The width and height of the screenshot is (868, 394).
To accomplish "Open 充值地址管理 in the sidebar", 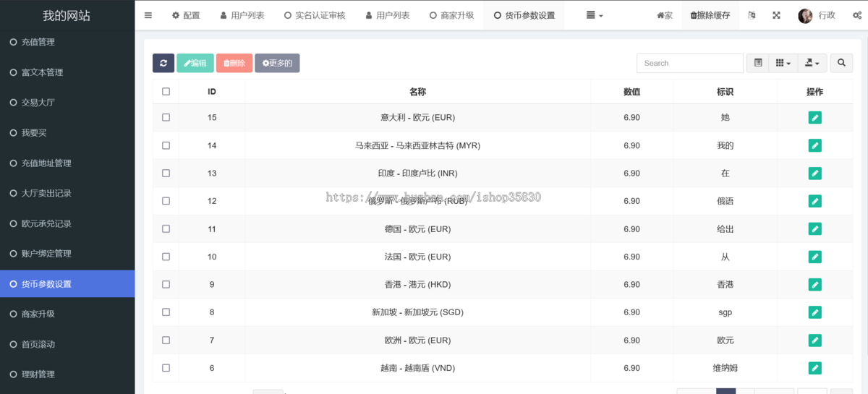I will tap(67, 163).
